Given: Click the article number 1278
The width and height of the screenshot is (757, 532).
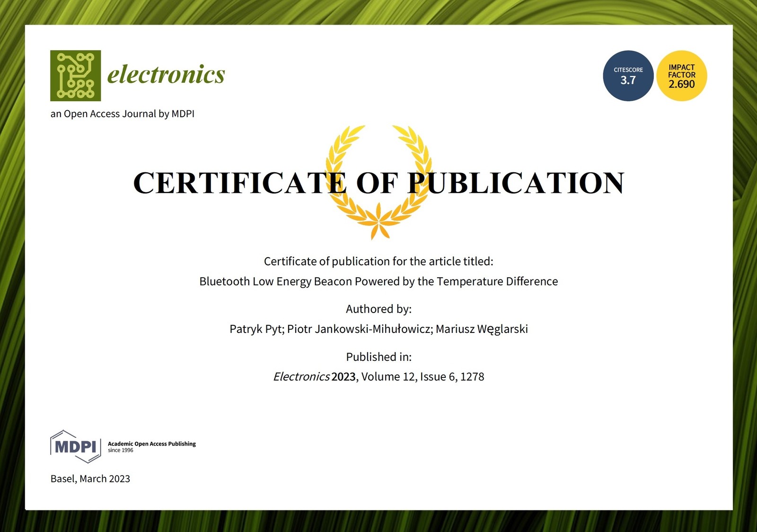Looking at the screenshot, I should pyautogui.click(x=472, y=377).
